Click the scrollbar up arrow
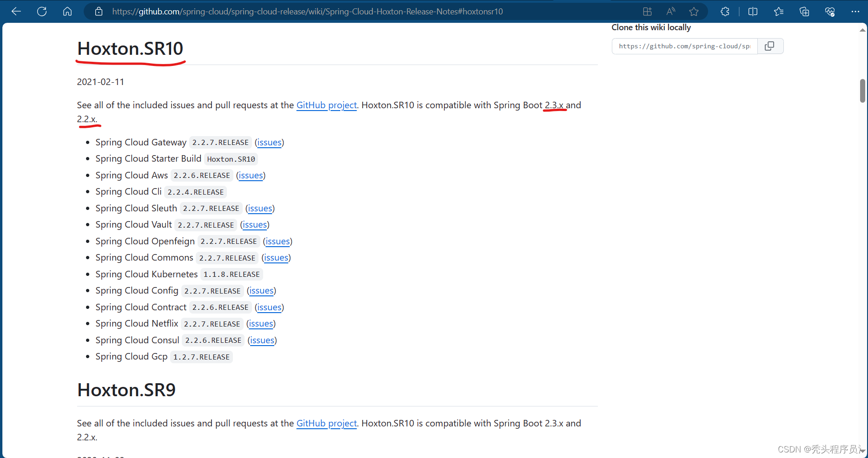The image size is (868, 458). tap(862, 30)
